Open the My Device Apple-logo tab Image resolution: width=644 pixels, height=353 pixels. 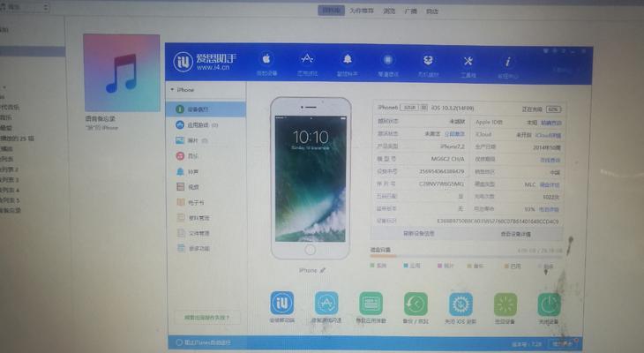[x=266, y=64]
